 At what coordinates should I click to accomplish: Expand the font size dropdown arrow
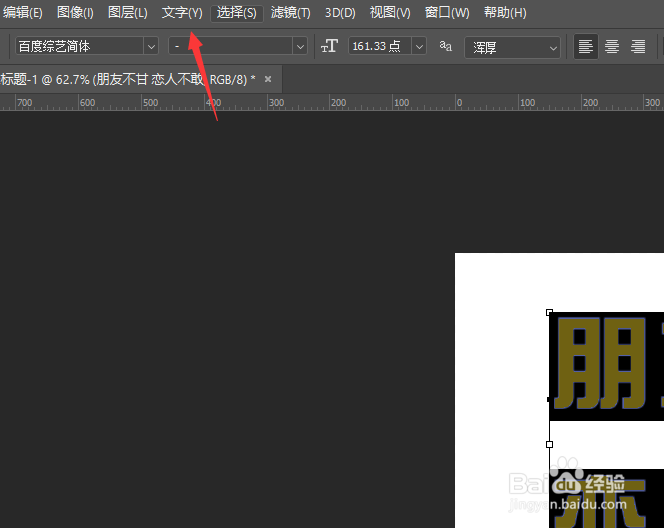tap(419, 46)
